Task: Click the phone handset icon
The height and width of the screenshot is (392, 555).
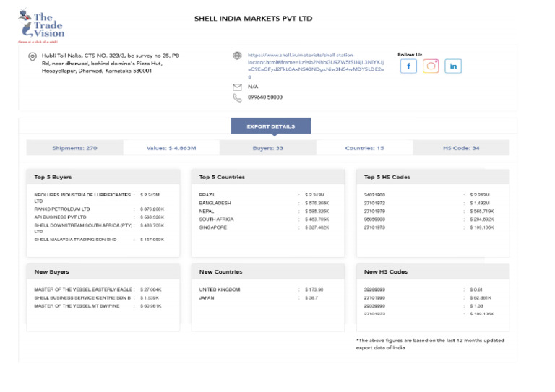Action: tap(237, 98)
